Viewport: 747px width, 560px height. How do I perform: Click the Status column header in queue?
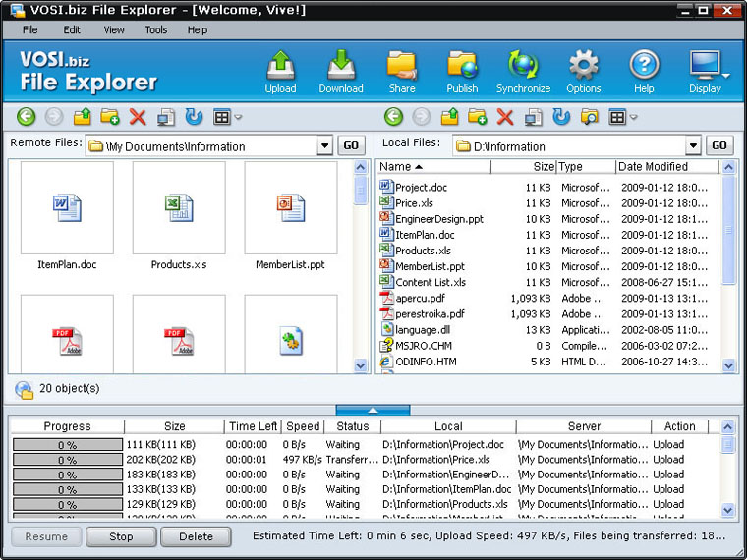pos(353,426)
